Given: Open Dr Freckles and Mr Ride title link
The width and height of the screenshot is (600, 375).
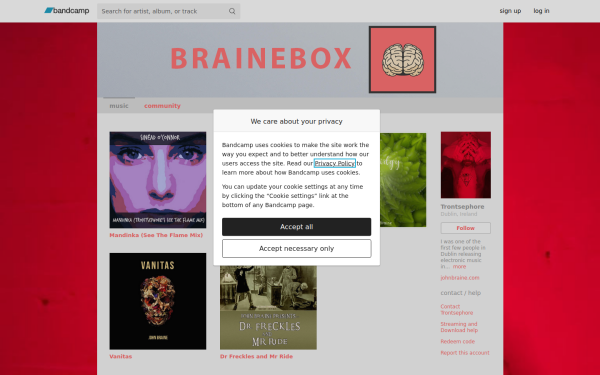Looking at the screenshot, I should tap(256, 356).
